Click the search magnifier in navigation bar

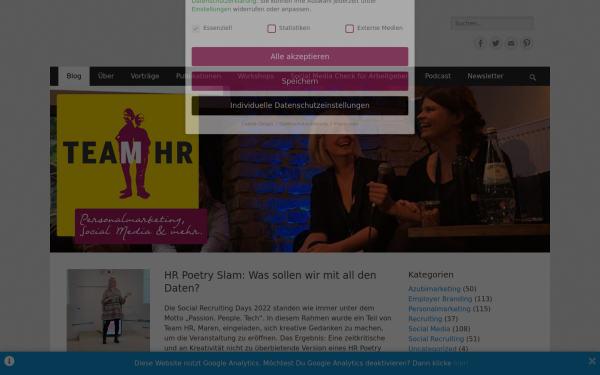(533, 77)
